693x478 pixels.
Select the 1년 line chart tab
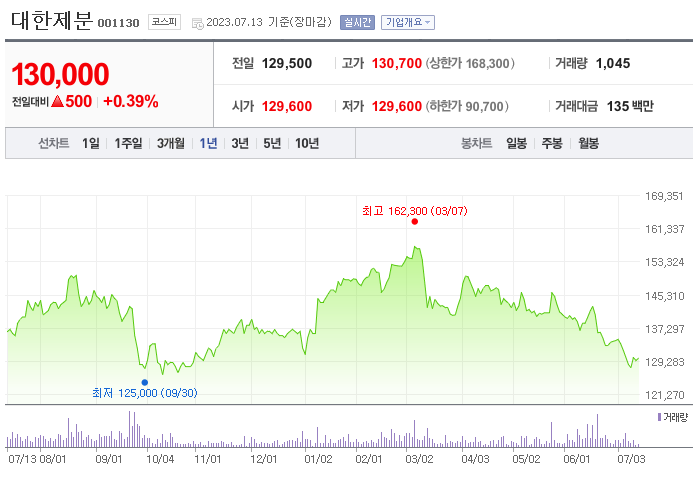[x=208, y=143]
